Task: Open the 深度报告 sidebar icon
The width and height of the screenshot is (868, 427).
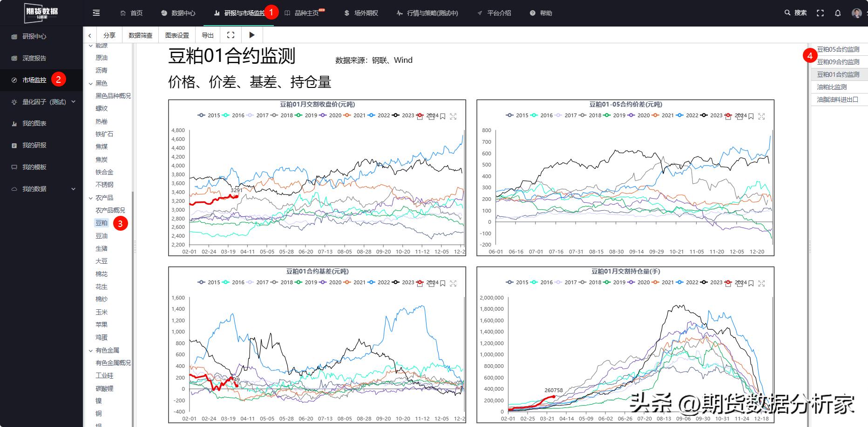Action: [x=14, y=58]
